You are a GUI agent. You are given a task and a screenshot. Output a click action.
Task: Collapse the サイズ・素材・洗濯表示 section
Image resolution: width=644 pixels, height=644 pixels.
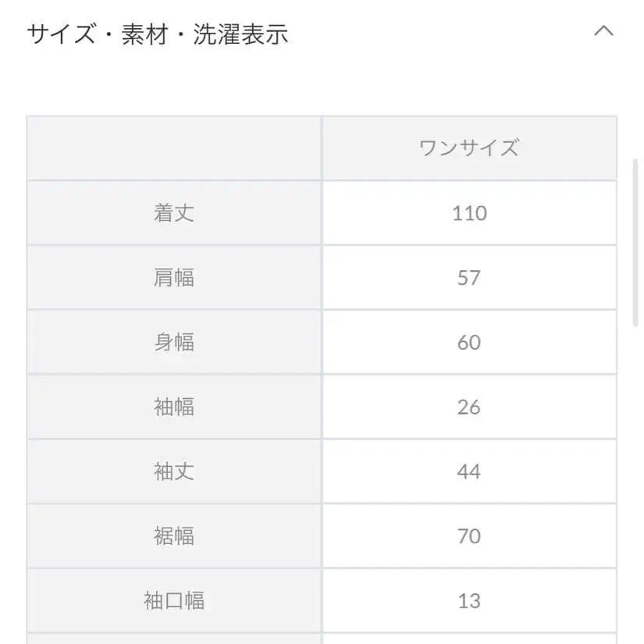603,31
